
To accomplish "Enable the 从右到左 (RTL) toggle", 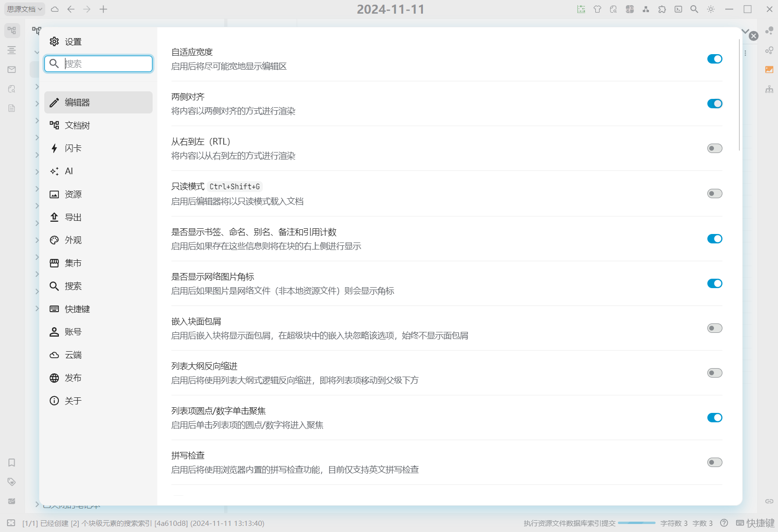I will tap(714, 148).
